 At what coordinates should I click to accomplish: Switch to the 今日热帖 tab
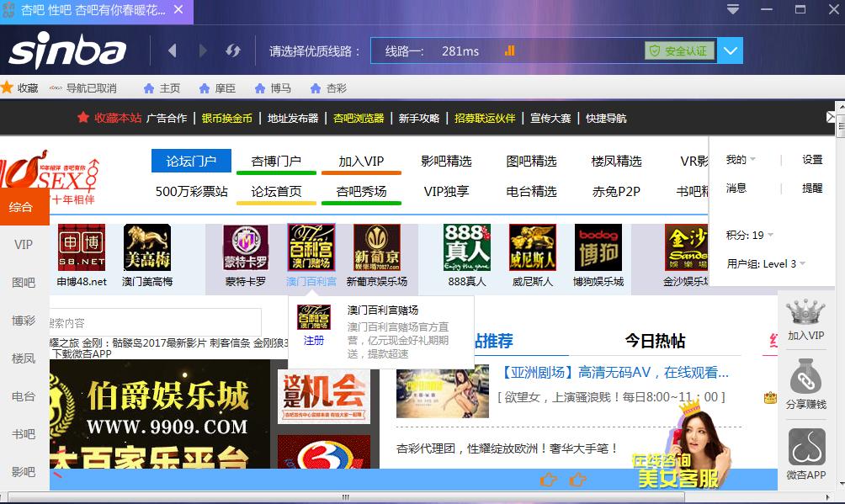655,341
